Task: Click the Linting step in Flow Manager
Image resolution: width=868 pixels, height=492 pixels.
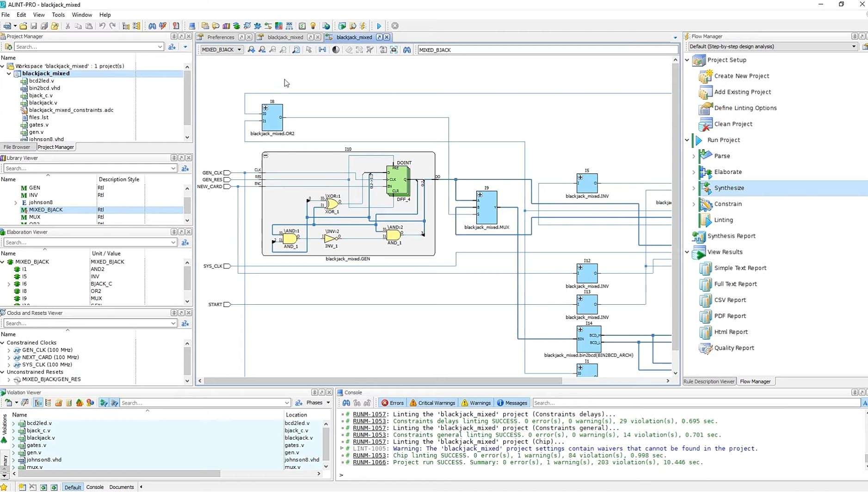Action: pyautogui.click(x=723, y=220)
